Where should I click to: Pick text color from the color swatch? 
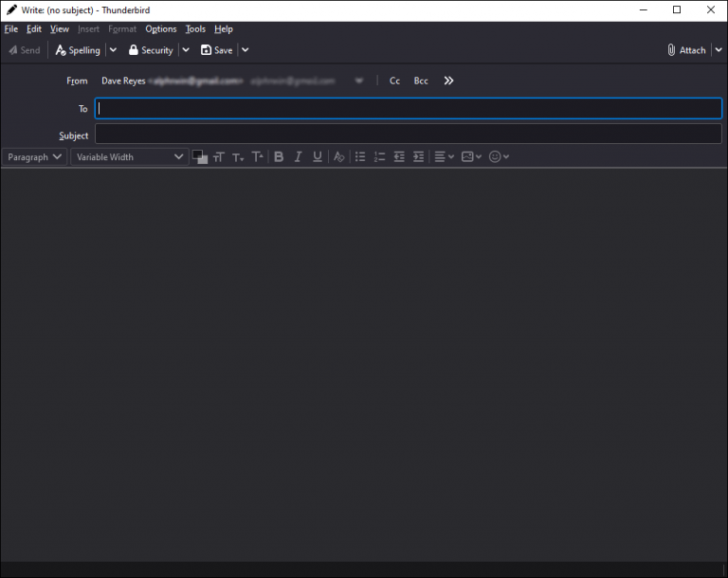198,155
